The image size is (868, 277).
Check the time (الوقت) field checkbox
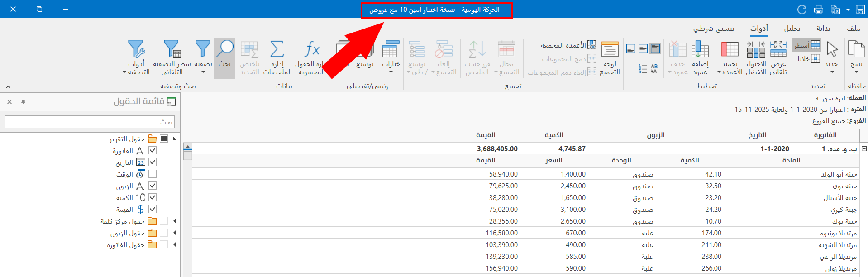(x=153, y=174)
